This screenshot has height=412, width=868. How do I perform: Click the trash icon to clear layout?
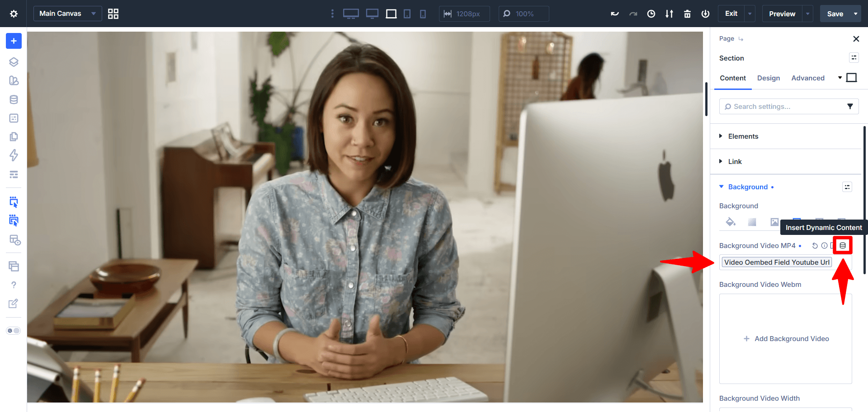point(687,14)
